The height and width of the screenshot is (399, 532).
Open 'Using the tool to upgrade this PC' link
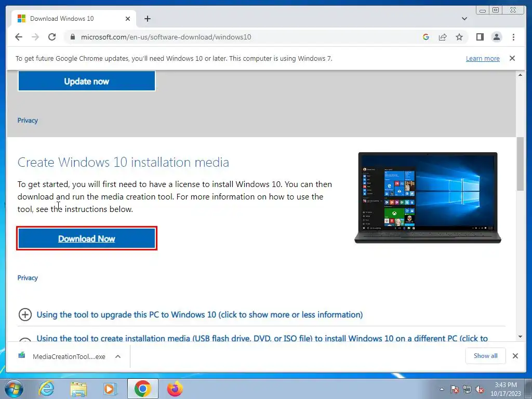pyautogui.click(x=199, y=314)
